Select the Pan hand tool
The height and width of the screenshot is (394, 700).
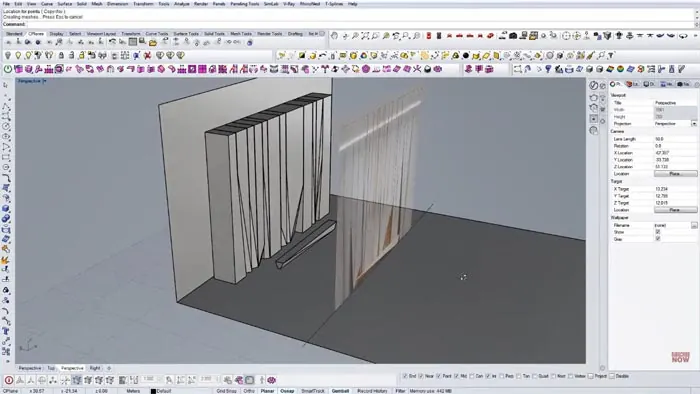tap(334, 36)
